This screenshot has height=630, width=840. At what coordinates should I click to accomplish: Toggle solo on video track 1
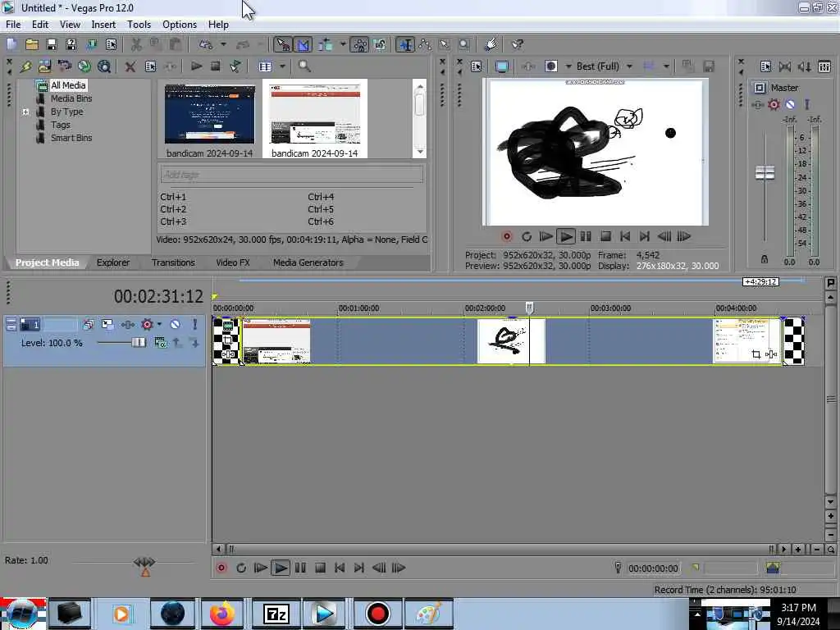coord(195,324)
